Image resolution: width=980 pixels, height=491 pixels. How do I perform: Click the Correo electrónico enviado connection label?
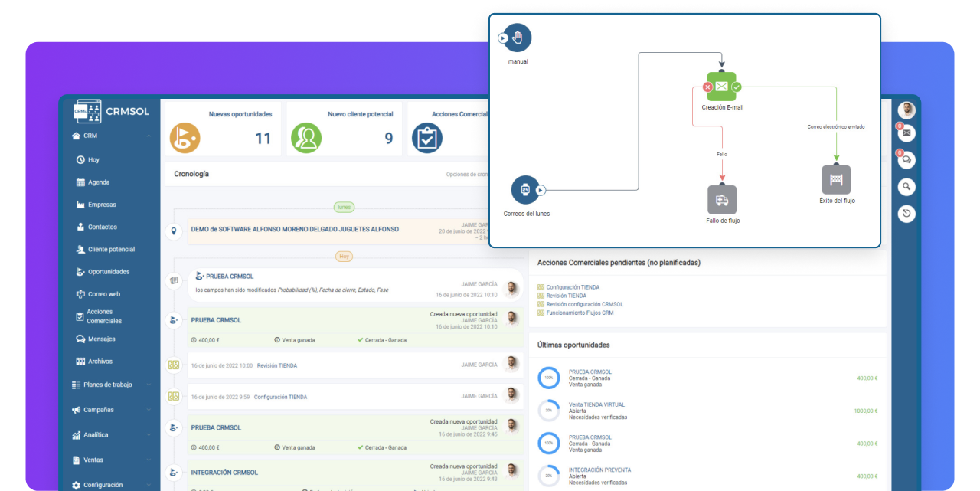coord(836,126)
